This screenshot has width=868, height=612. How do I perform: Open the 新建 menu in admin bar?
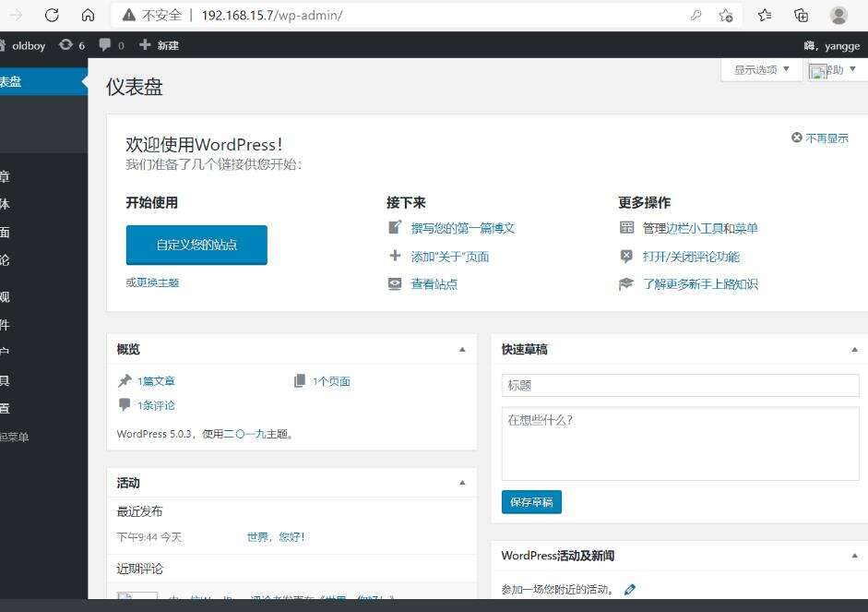pos(159,45)
